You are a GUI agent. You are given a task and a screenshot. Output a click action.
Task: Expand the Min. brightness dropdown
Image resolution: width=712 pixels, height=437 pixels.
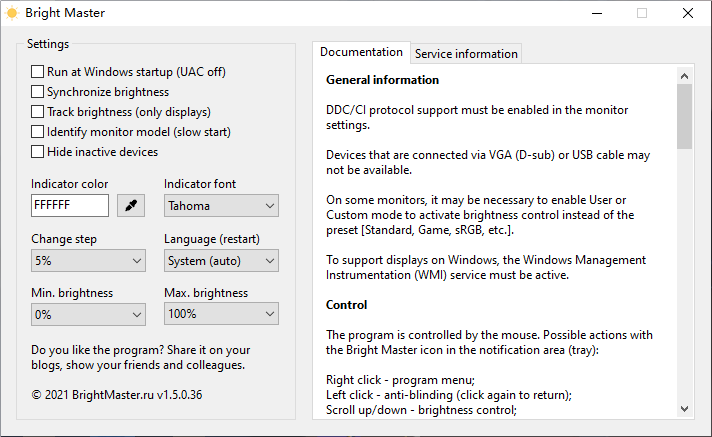point(88,314)
